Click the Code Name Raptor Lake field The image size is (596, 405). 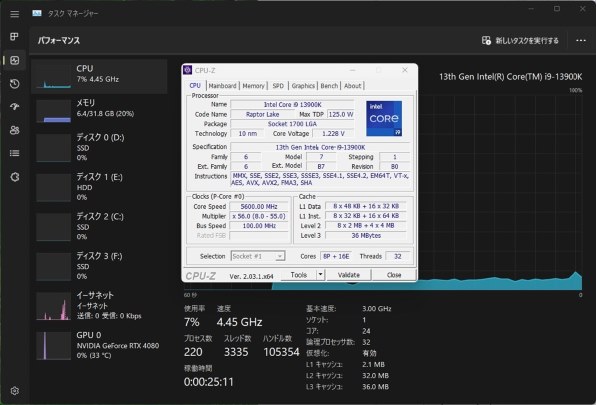[262, 114]
